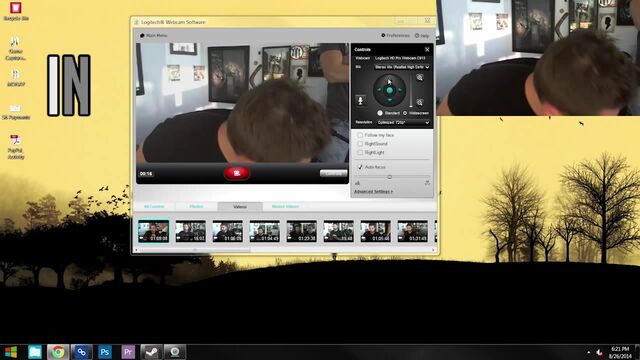
Task: Expand Advanced Settings
Action: (373, 191)
